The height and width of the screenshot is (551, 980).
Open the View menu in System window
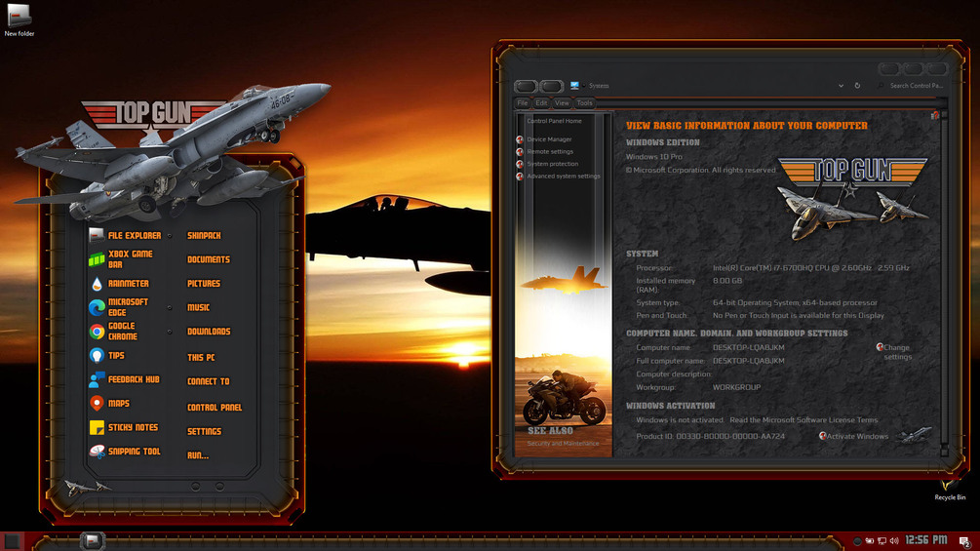pos(562,103)
